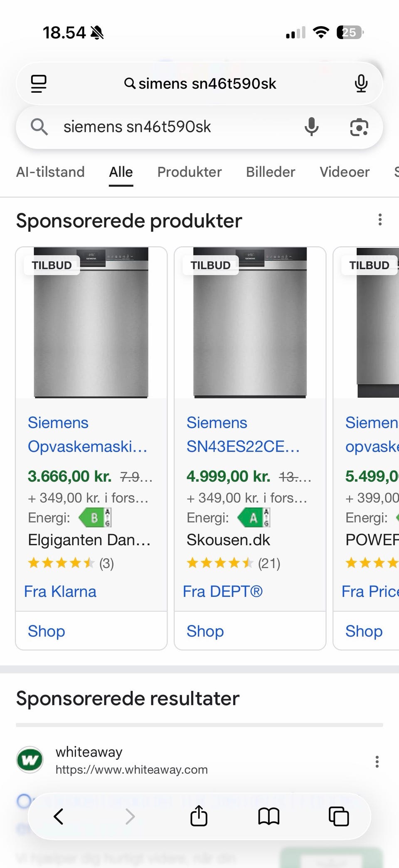Screen dimensions: 399x868
Task: Switch to the Produkter tab
Action: [x=189, y=172]
